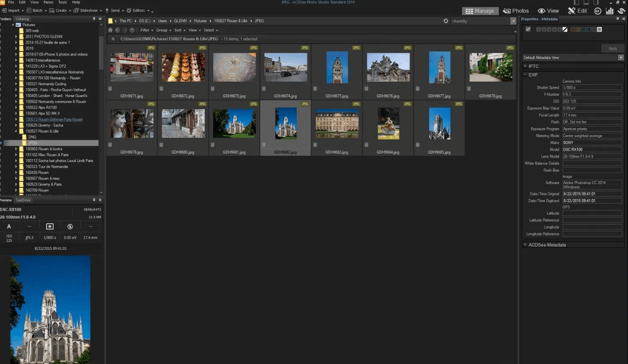Open the Dashboard bar chart icon
Screen dimensions: 628x364
[609, 11]
